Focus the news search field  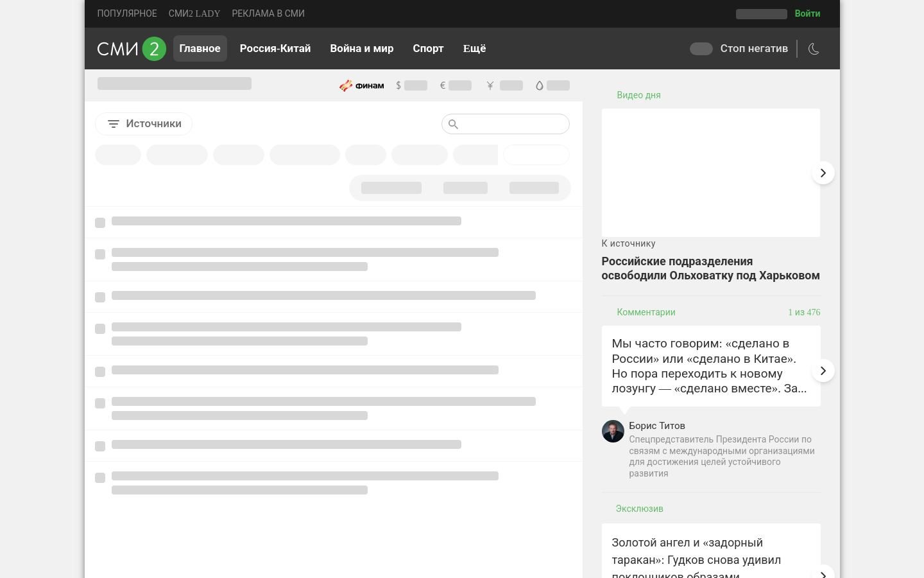(x=506, y=124)
